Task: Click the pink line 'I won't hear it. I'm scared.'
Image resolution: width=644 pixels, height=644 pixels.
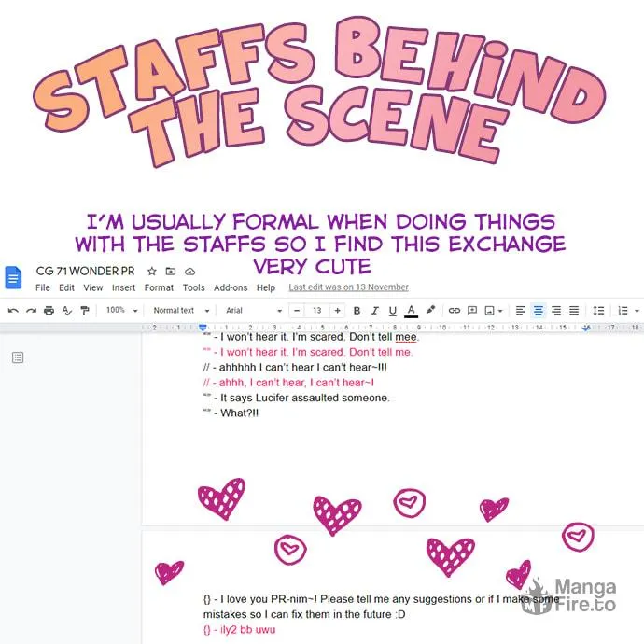Action: click(284, 352)
